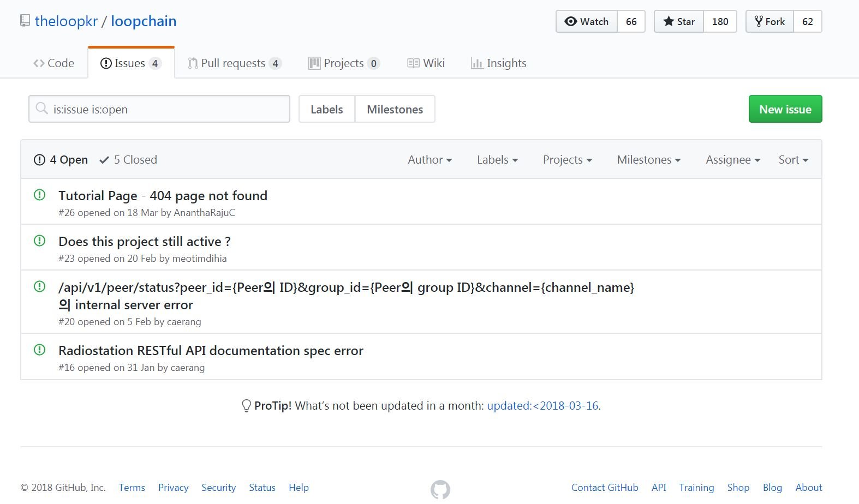The width and height of the screenshot is (859, 504).
Task: Show the 5 Closed issues
Action: tap(128, 160)
